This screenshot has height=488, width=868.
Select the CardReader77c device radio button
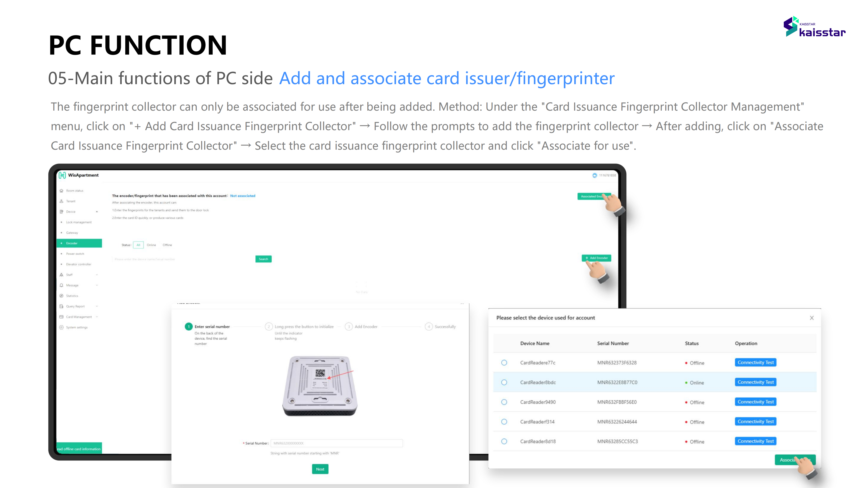(x=504, y=362)
